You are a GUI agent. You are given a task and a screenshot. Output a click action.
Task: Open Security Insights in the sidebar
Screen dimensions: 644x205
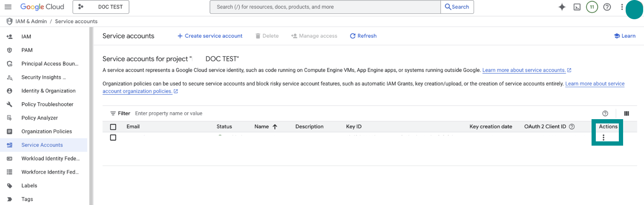(44, 77)
